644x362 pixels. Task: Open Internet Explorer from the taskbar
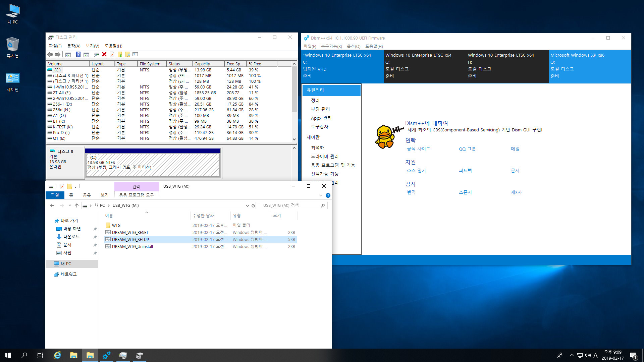57,355
